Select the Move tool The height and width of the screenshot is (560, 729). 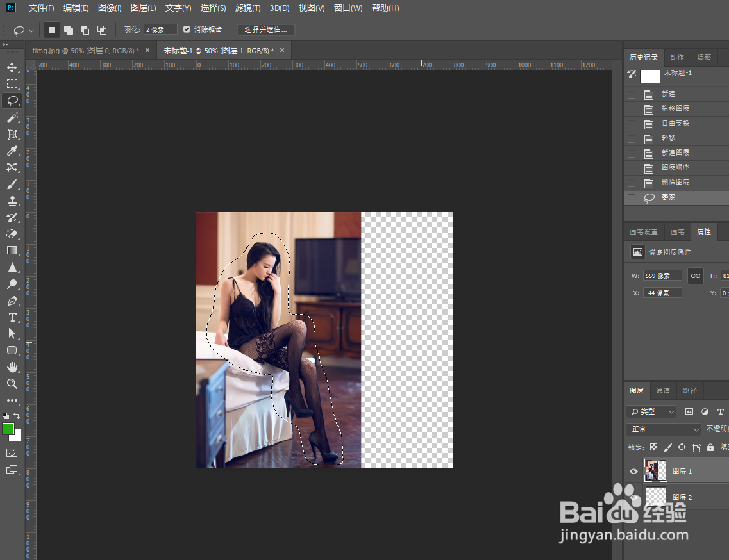pos(12,67)
